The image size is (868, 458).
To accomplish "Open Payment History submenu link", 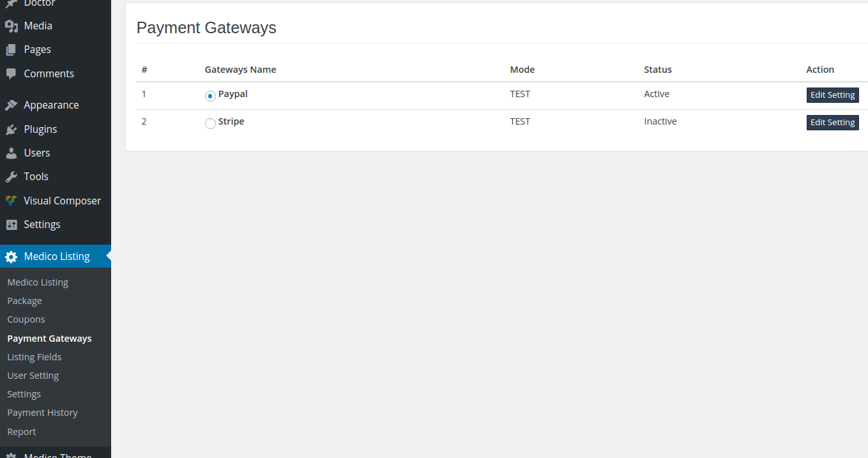I will 42,413.
